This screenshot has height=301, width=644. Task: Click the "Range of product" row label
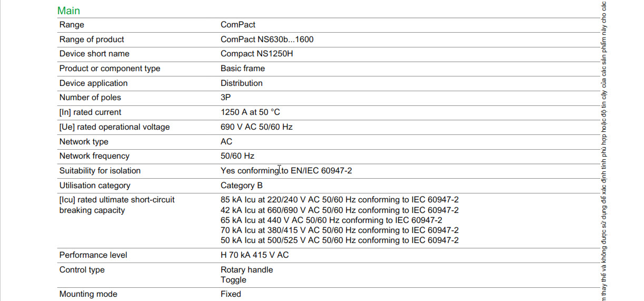click(92, 40)
